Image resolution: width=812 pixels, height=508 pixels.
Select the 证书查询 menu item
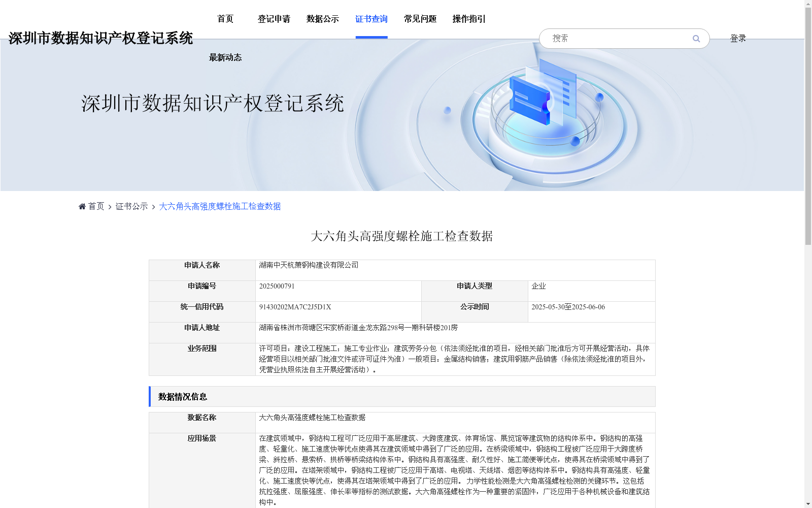371,19
